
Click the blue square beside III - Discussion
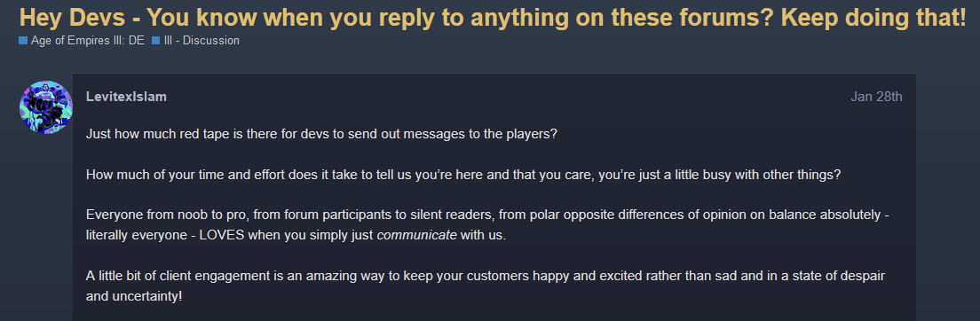tap(155, 41)
